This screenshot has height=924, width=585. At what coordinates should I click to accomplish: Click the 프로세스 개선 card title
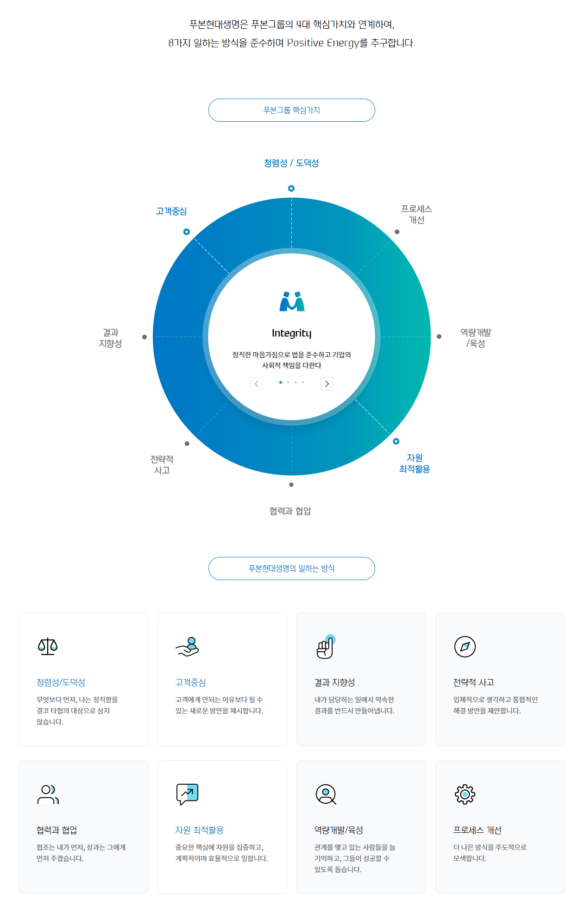coord(477,830)
